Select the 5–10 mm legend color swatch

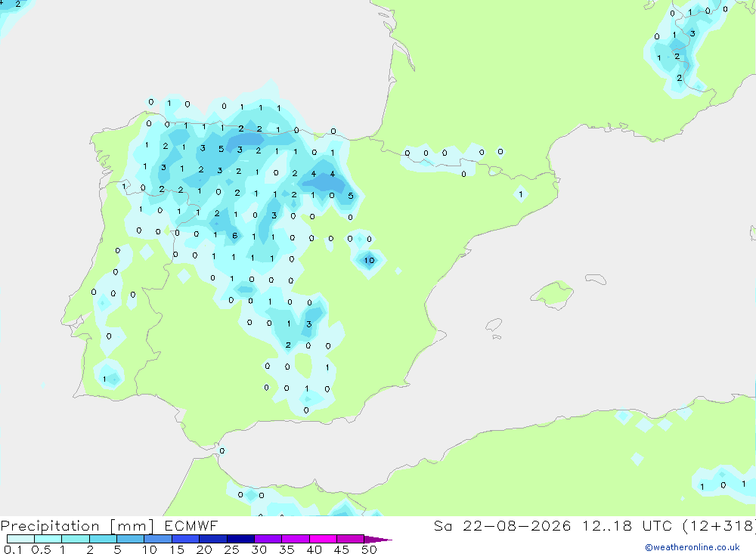pyautogui.click(x=131, y=539)
